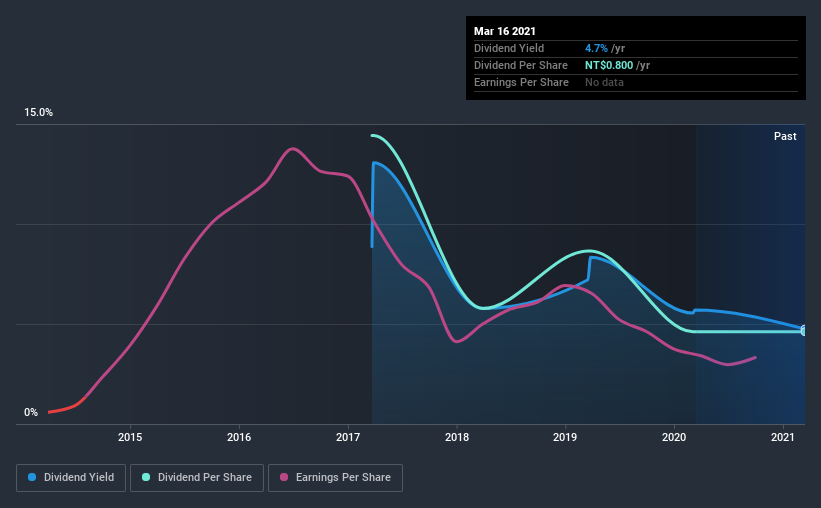Click the 4.7% dividend yield value
Image resolution: width=821 pixels, height=508 pixels.
pos(596,48)
